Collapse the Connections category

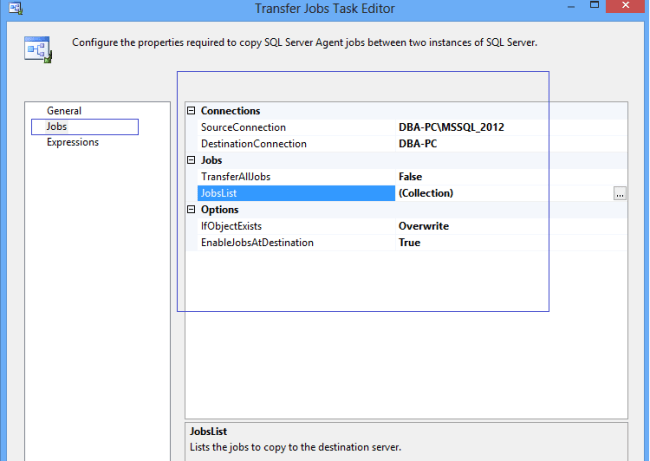click(x=191, y=111)
